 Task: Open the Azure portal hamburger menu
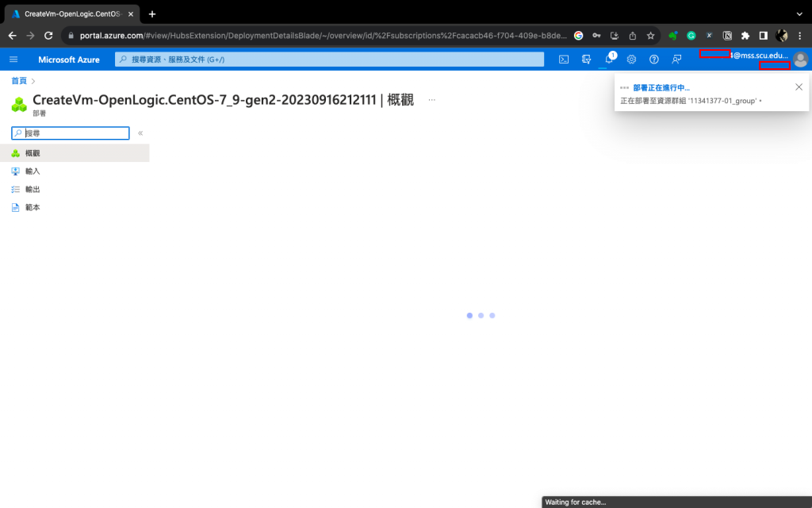pos(13,60)
